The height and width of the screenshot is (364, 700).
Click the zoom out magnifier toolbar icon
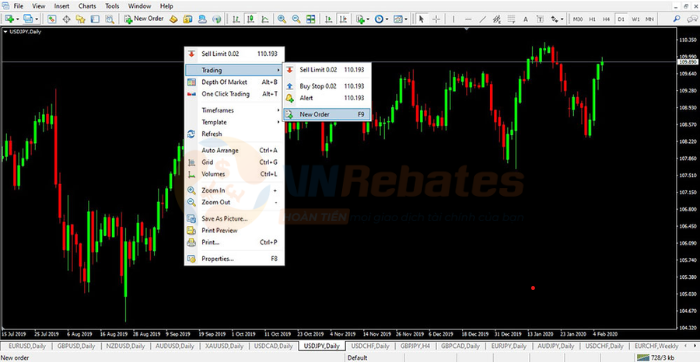[296, 19]
